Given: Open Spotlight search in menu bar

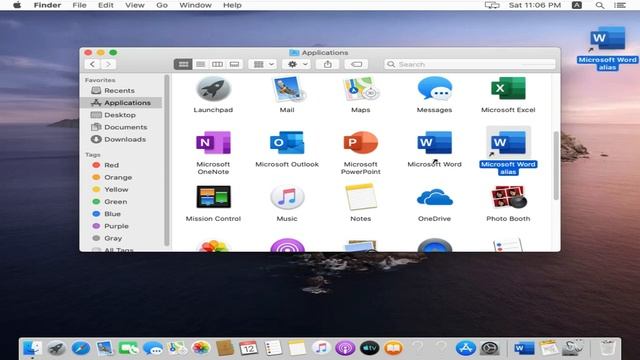Looking at the screenshot, I should [600, 5].
